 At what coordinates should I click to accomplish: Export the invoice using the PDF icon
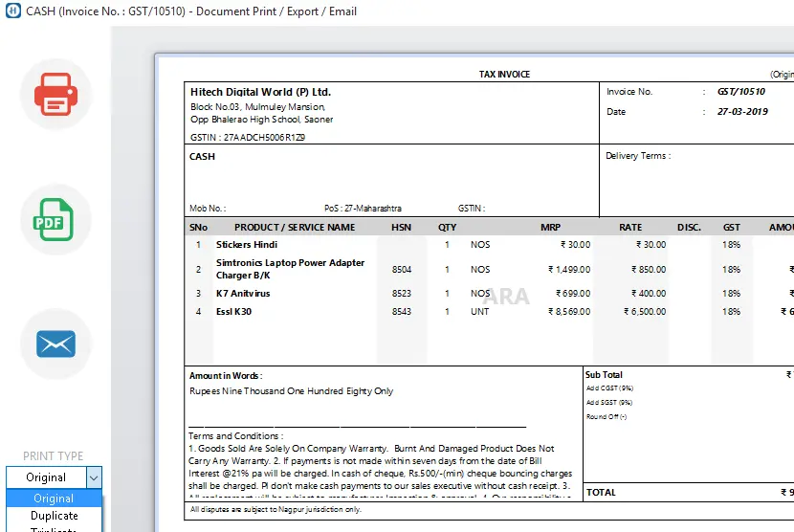pos(55,220)
